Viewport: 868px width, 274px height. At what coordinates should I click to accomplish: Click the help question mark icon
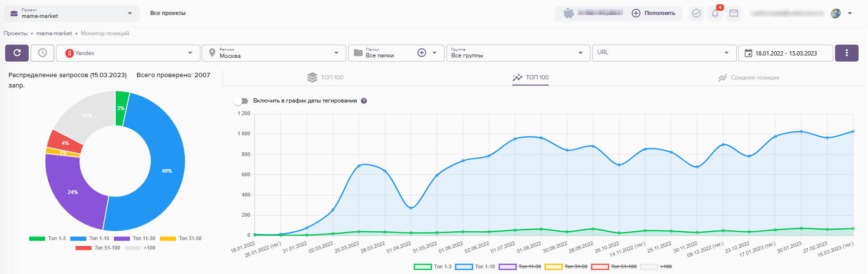364,101
